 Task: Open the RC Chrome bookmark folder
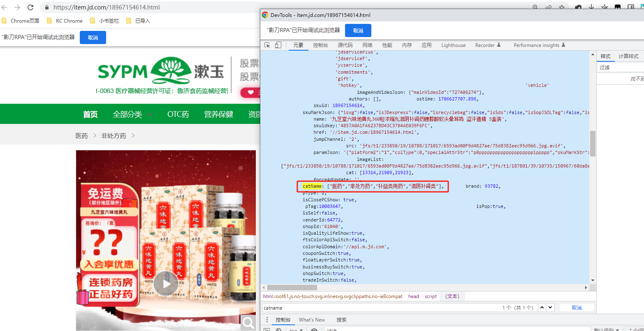[65, 21]
